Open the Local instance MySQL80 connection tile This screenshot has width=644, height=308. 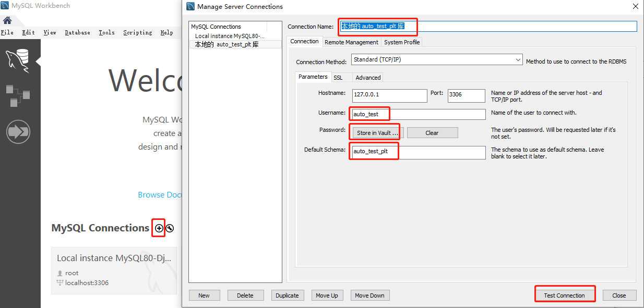click(x=114, y=270)
